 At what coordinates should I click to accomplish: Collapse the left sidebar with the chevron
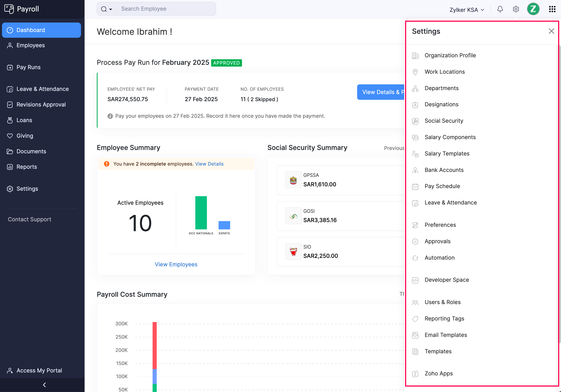[44, 384]
